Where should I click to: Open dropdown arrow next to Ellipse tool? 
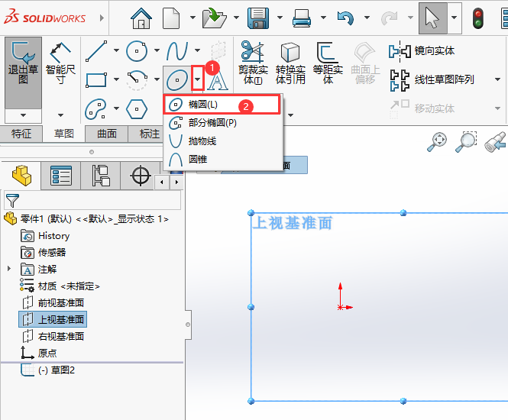pos(198,79)
